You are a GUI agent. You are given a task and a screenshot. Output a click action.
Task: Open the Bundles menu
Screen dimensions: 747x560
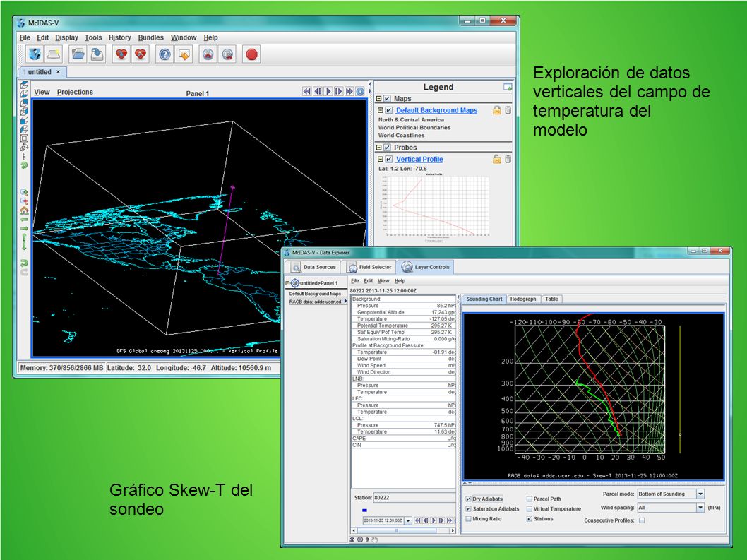pyautogui.click(x=150, y=37)
